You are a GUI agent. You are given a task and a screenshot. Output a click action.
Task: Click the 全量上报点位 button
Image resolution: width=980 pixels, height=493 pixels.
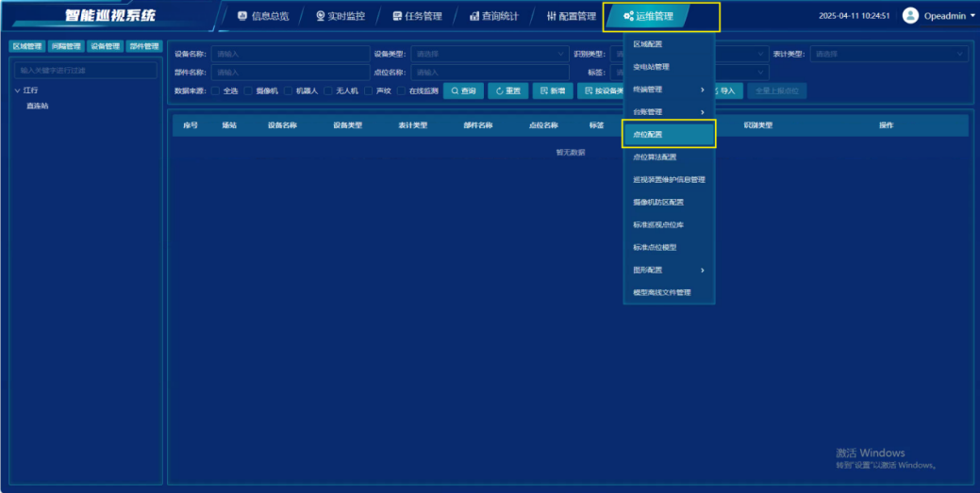click(777, 91)
